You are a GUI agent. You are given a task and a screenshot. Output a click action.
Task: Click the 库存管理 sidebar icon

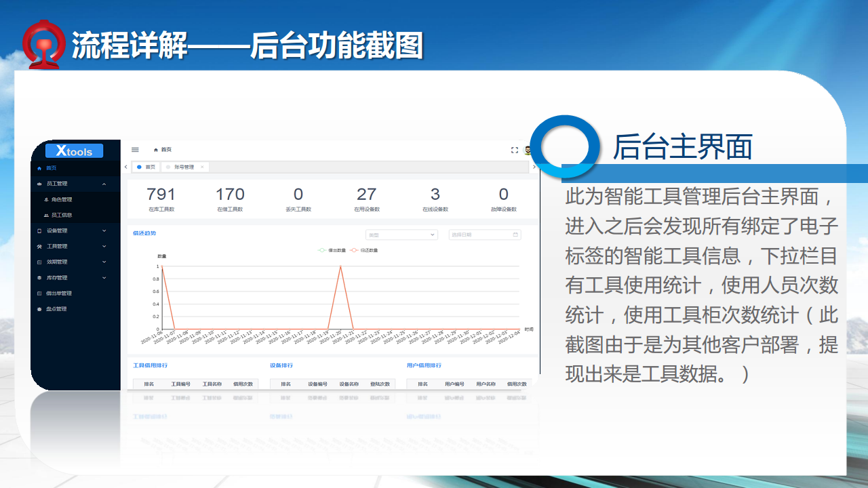(x=39, y=278)
